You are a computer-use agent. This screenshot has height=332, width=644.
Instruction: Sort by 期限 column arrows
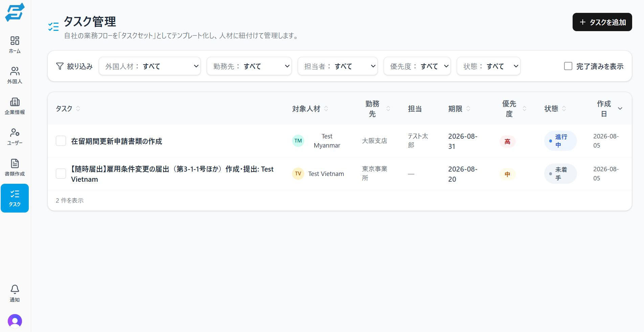(468, 109)
